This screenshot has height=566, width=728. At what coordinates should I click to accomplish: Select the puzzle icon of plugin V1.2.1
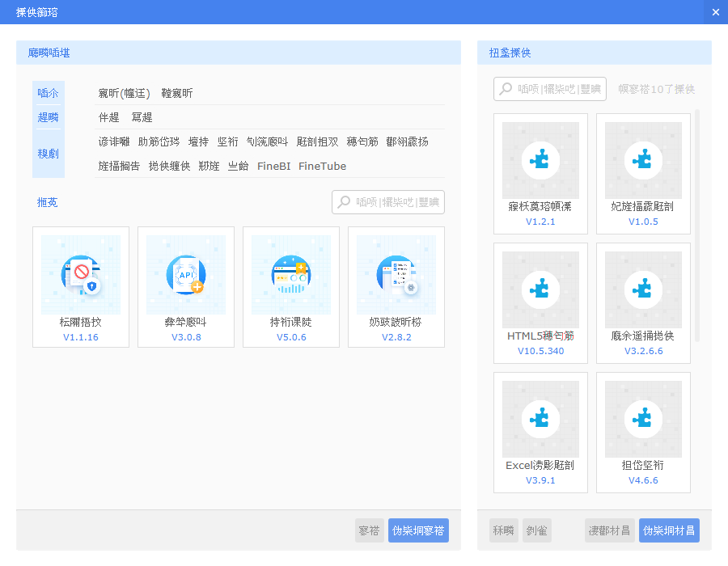point(540,160)
